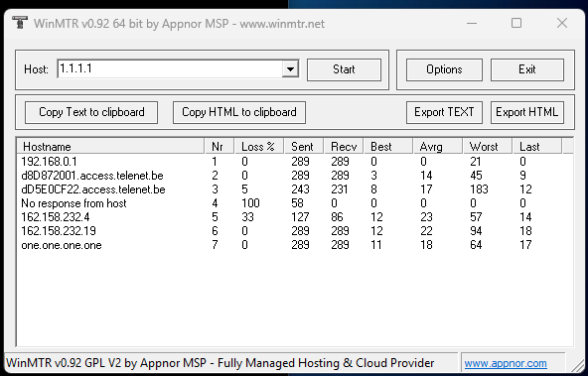Click the status bar text WinMTR v0.92 GPL V2
The image size is (588, 376).
[220, 363]
